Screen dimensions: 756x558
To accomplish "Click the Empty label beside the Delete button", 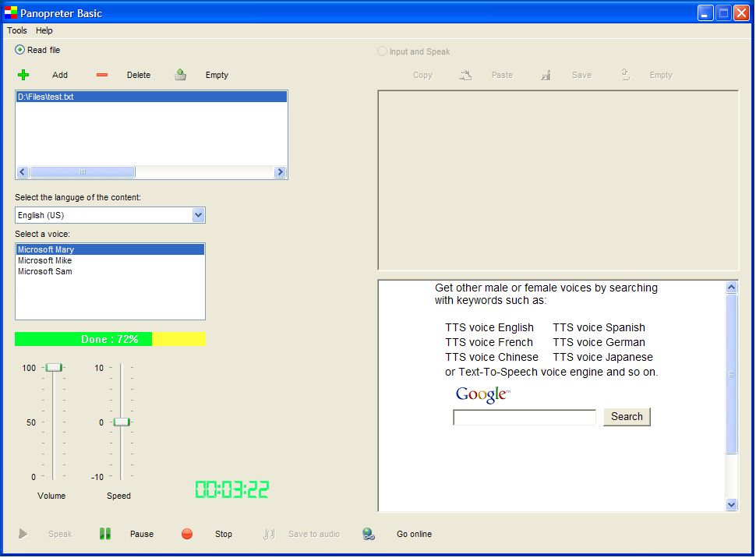I will pos(217,75).
